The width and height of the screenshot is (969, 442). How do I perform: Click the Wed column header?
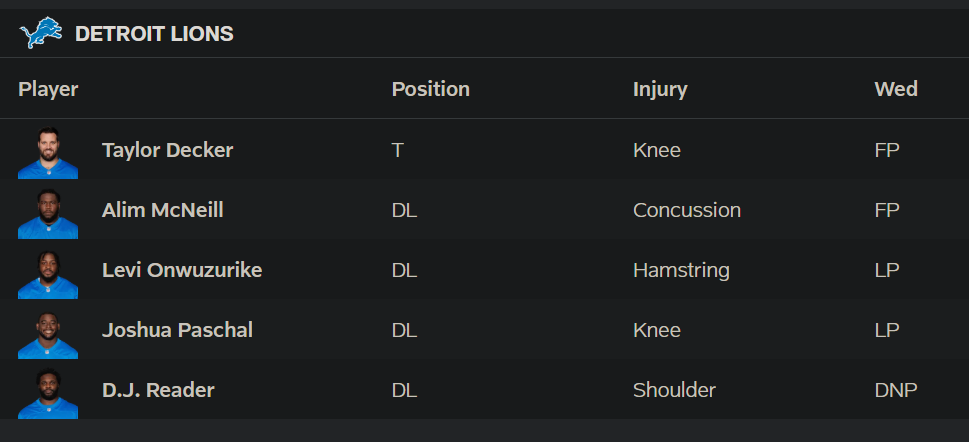point(896,89)
